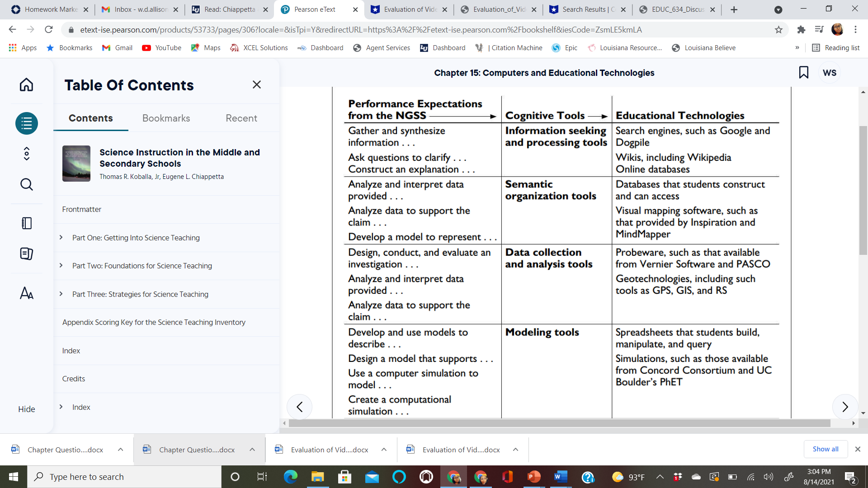The image size is (868, 488).
Task: Click the address bar URL
Action: coord(361,30)
